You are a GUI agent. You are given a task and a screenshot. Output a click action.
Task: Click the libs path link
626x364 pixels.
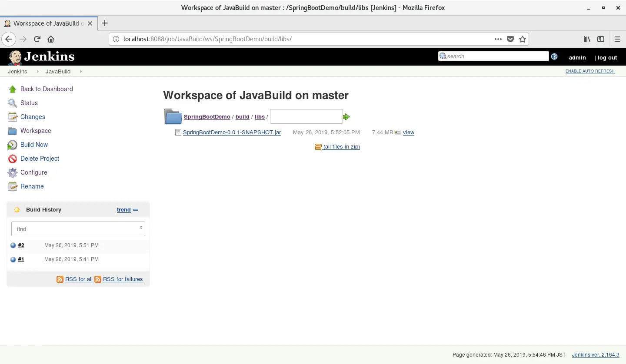[x=260, y=117]
